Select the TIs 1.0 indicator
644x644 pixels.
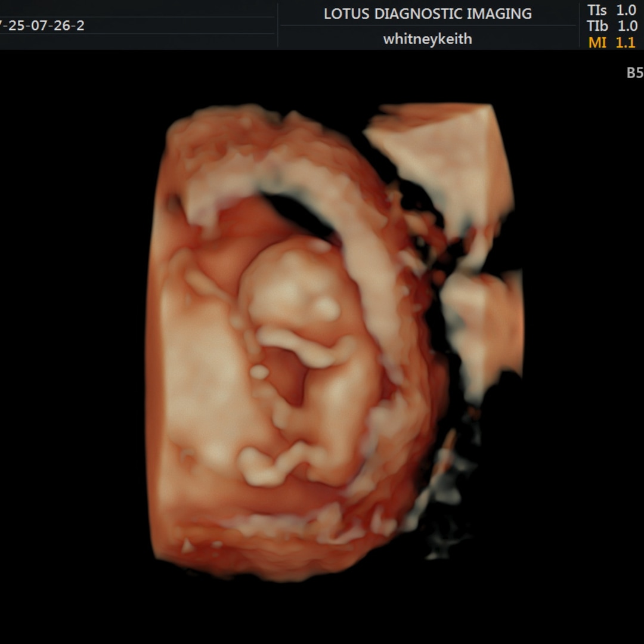pos(611,10)
